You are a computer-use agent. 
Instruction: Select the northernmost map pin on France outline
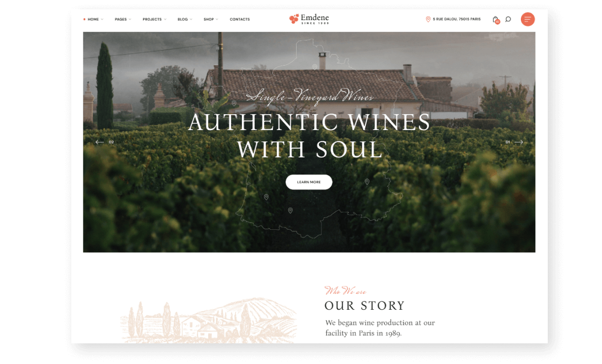[315, 67]
